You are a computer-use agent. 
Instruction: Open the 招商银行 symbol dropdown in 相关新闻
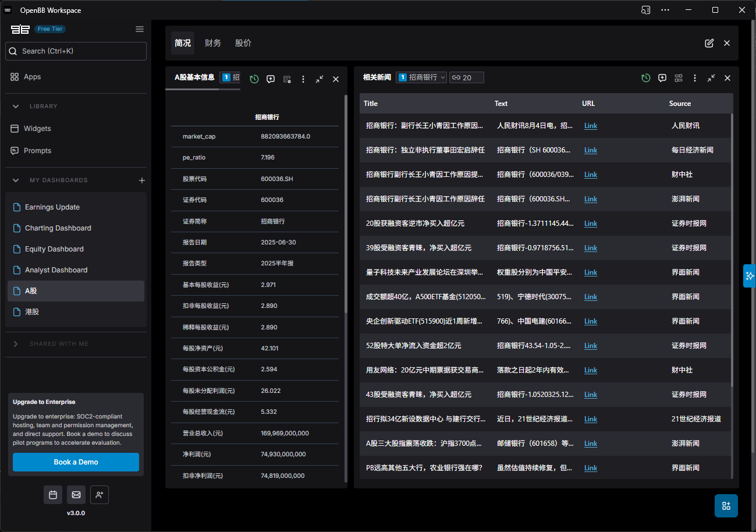coord(421,77)
